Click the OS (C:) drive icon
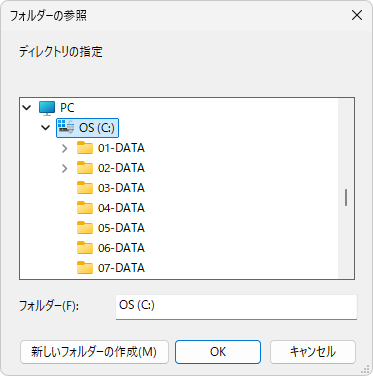The height and width of the screenshot is (376, 373). click(66, 128)
